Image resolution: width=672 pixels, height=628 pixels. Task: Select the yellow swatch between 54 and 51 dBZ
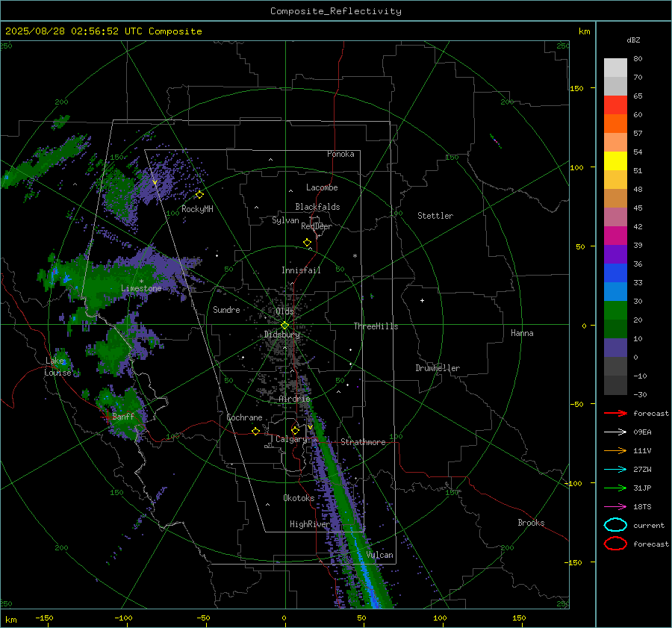point(615,161)
